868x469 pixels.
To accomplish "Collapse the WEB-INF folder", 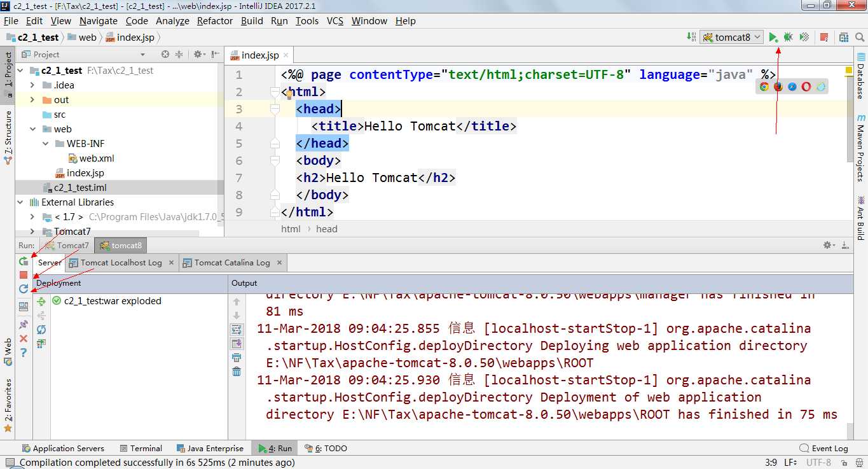I will coord(46,144).
